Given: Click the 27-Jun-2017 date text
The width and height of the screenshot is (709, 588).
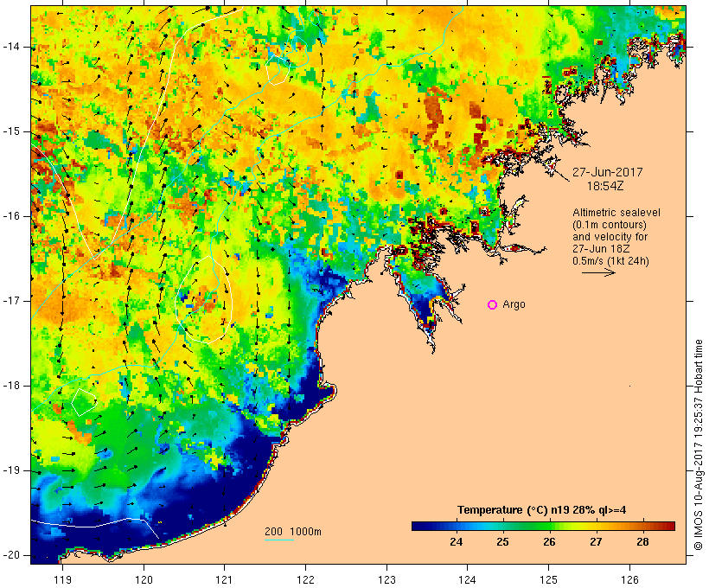Looking at the screenshot, I should coord(608,172).
